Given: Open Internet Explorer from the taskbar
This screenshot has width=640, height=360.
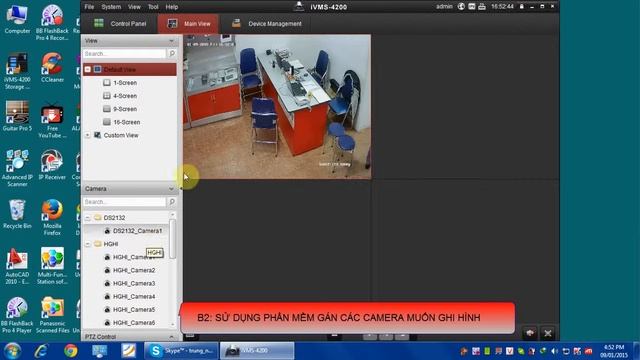Looking at the screenshot, I should [x=41, y=351].
